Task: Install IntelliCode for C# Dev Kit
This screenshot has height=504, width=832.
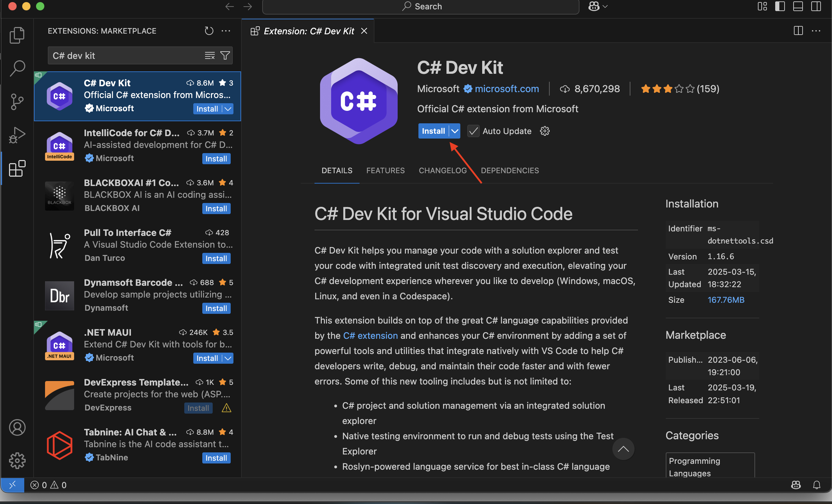Action: pyautogui.click(x=216, y=159)
